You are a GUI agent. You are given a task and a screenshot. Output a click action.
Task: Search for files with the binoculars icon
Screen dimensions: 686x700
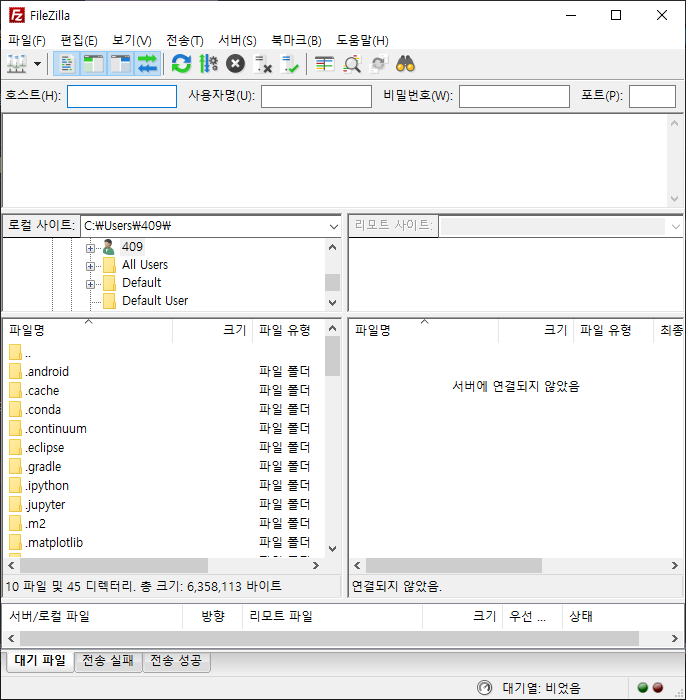click(405, 64)
